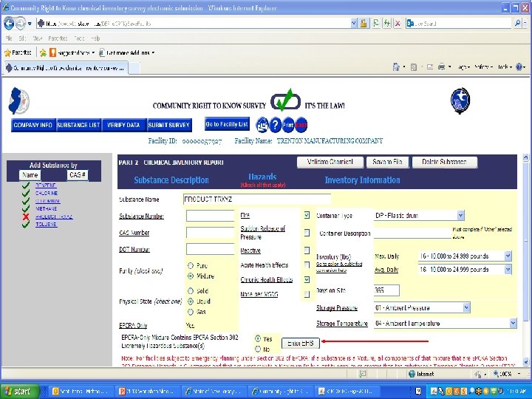This screenshot has height=399, width=532.
Task: Click the Read Mail icon in command bar
Action: pyautogui.click(x=430, y=67)
